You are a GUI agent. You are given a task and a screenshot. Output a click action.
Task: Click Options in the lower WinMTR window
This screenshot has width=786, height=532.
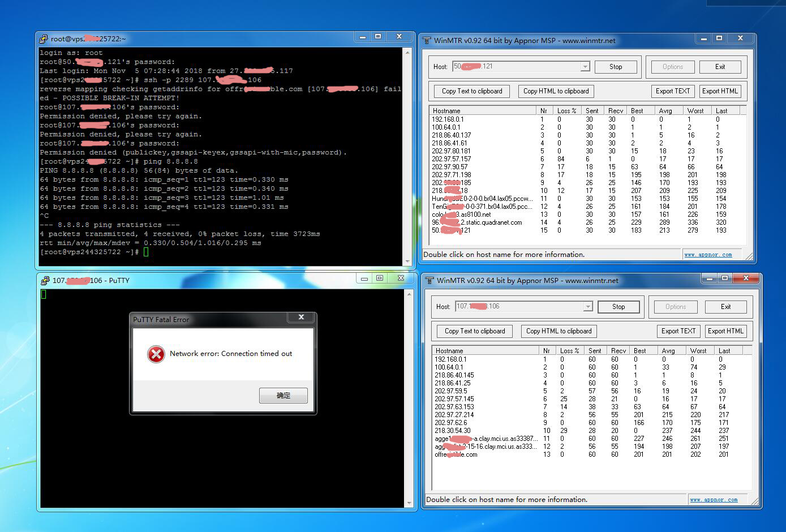[x=676, y=307]
